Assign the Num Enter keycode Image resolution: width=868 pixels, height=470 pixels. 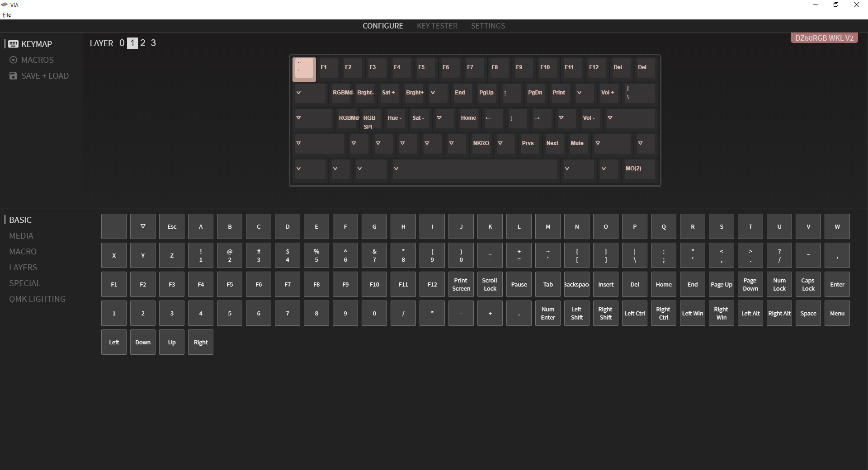pyautogui.click(x=548, y=313)
